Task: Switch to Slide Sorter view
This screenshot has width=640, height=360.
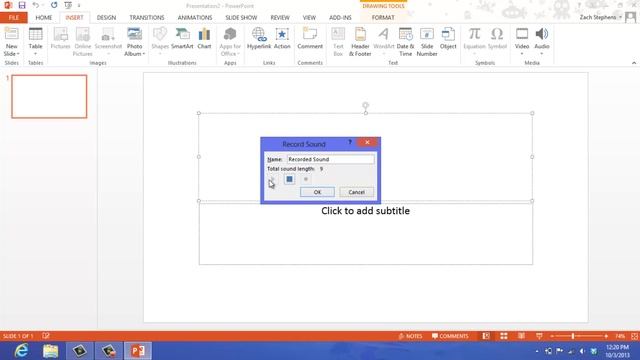Action: click(x=504, y=336)
